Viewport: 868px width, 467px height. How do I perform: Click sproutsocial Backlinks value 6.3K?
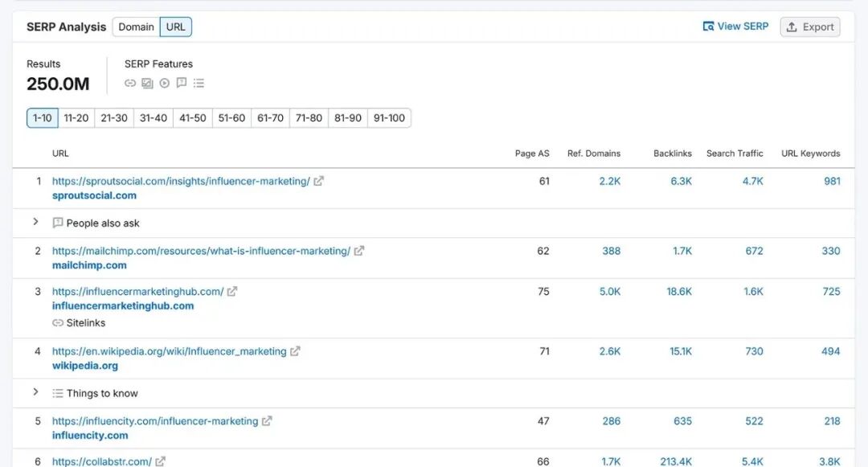(x=681, y=181)
